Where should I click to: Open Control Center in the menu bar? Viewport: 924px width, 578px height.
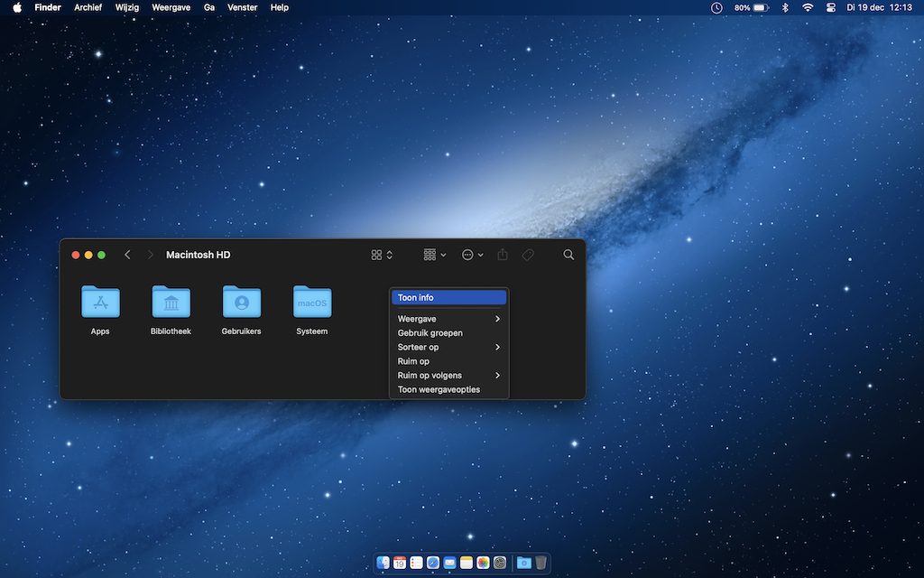pyautogui.click(x=831, y=7)
